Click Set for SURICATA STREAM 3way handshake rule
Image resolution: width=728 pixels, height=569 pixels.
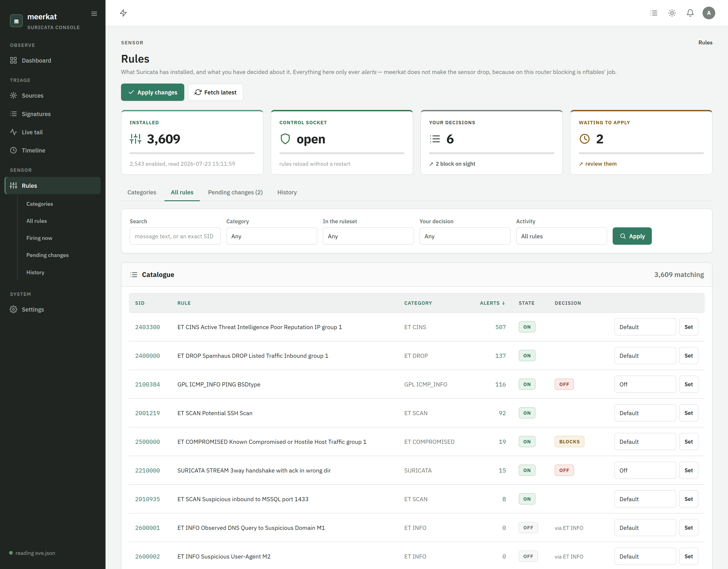click(689, 470)
